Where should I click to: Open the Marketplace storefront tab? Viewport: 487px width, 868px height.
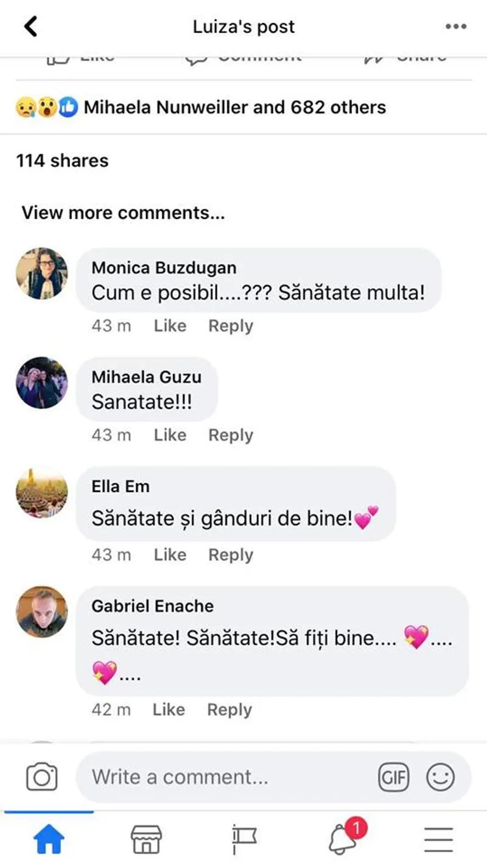(147, 841)
